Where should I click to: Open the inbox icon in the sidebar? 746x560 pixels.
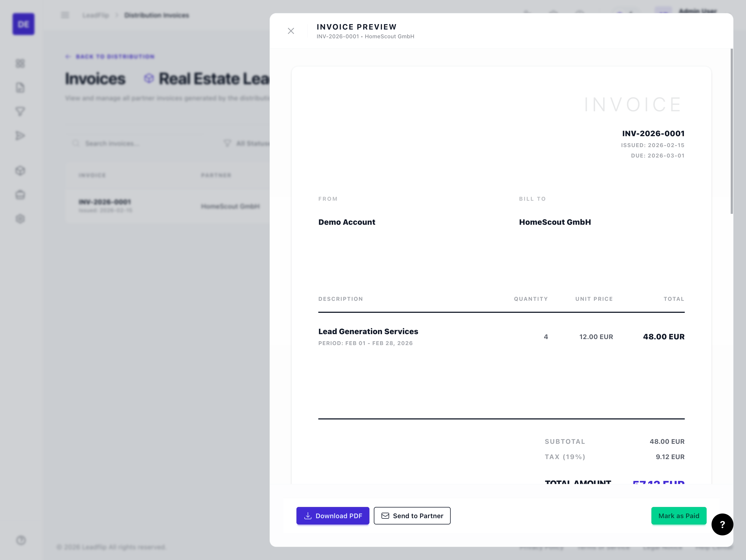(x=20, y=195)
